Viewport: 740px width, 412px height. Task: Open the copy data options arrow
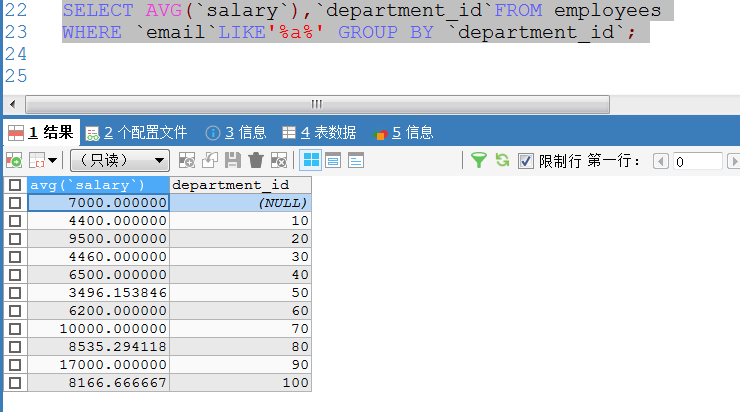tap(53, 161)
